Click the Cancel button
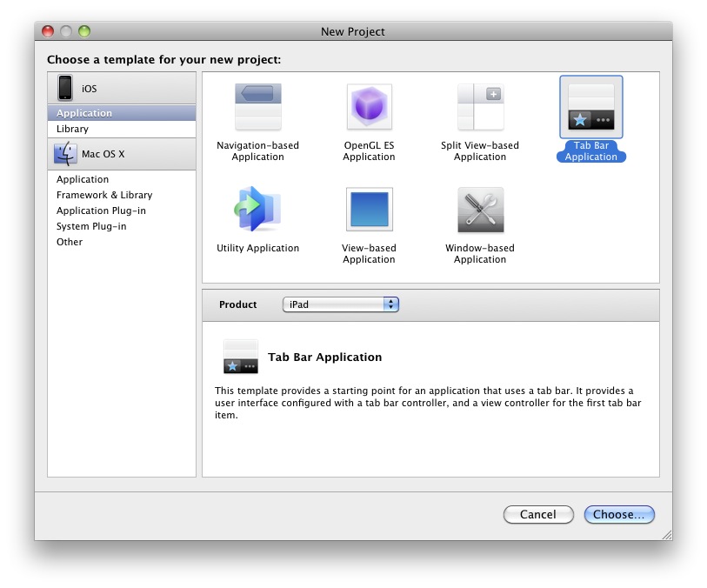Image resolution: width=707 pixels, height=588 pixels. click(x=538, y=515)
